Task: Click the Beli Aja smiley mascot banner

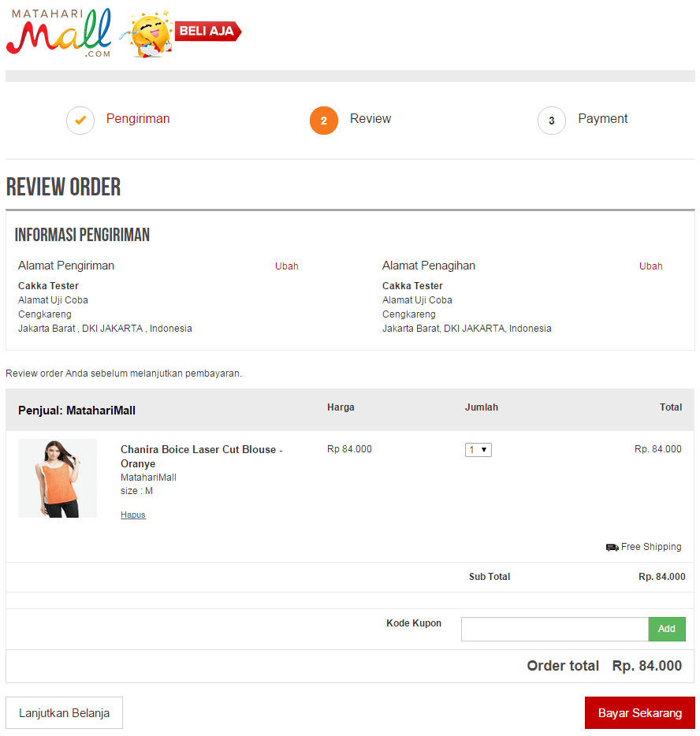Action: (x=181, y=34)
